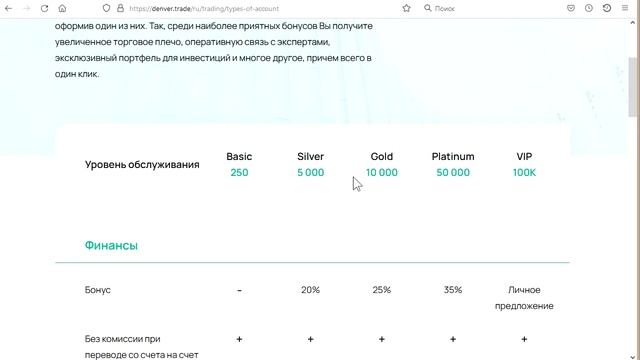Image resolution: width=640 pixels, height=360 pixels.
Task: Click the Бонус row label
Action: click(98, 290)
